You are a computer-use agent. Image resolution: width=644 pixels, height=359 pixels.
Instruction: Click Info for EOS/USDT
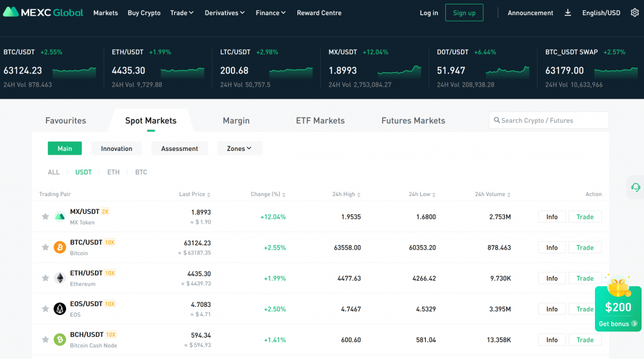tap(552, 309)
